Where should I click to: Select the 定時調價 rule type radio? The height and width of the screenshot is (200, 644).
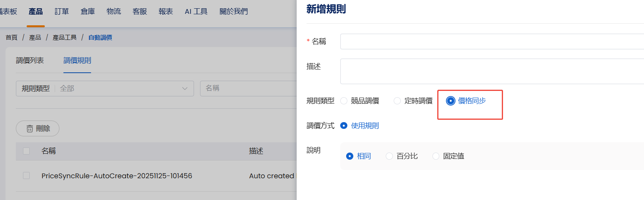397,101
